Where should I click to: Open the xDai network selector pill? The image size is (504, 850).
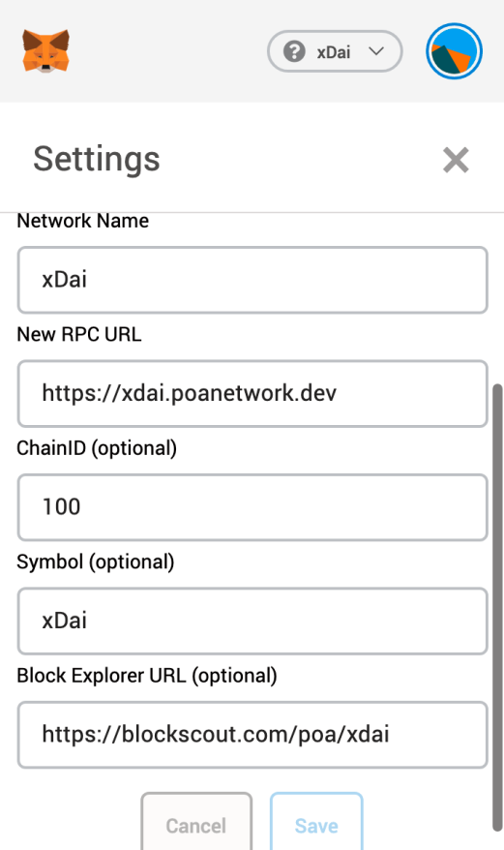click(x=335, y=51)
